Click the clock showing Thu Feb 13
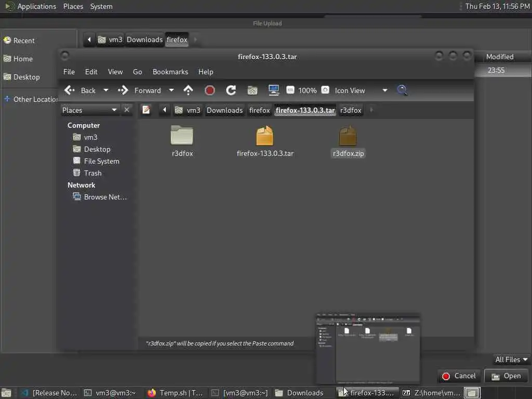This screenshot has height=399, width=532. (497, 6)
